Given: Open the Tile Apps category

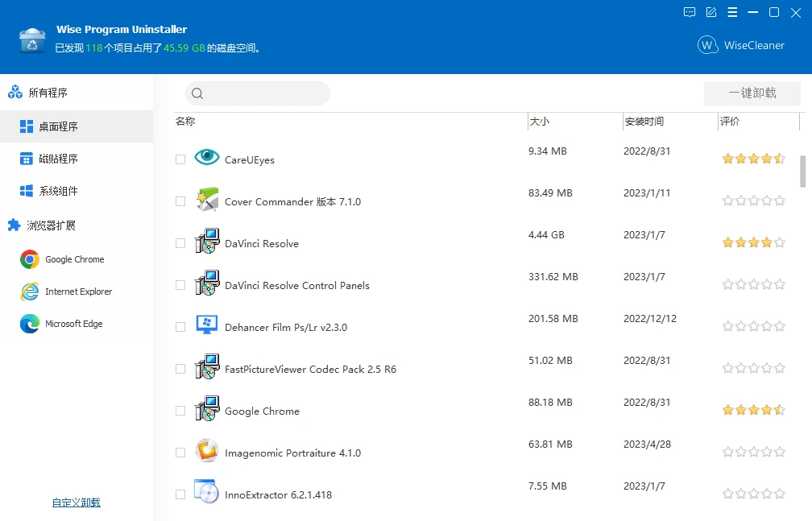Looking at the screenshot, I should pos(48,159).
